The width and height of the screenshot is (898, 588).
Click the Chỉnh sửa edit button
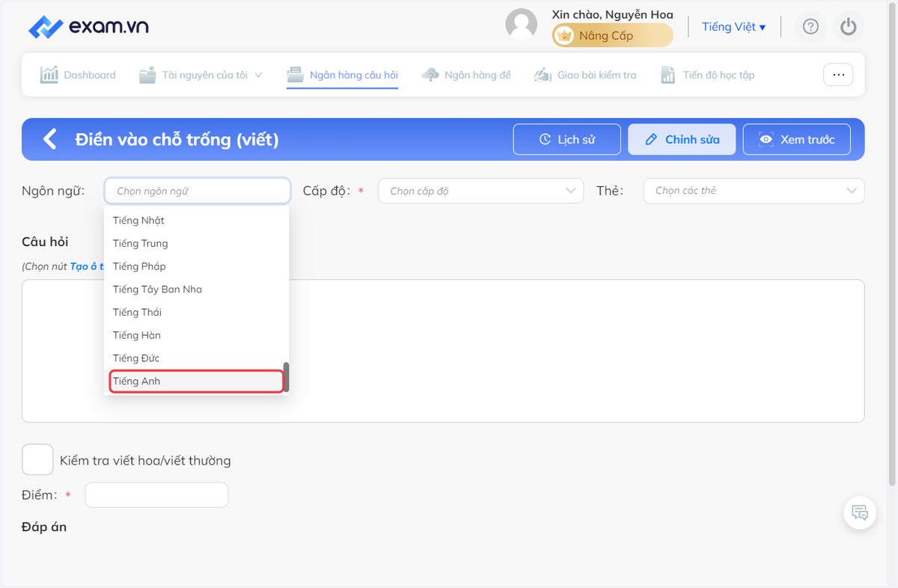[x=682, y=139]
